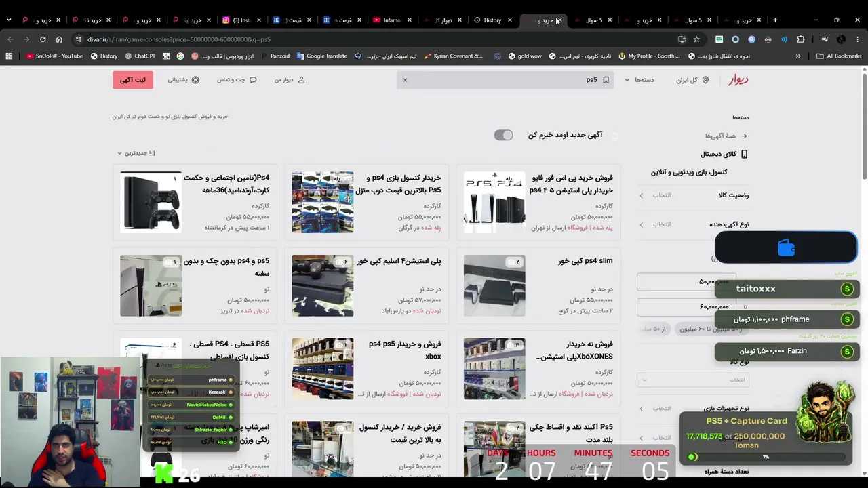Open the کل ایران city selector
The width and height of the screenshot is (868, 488).
point(692,80)
